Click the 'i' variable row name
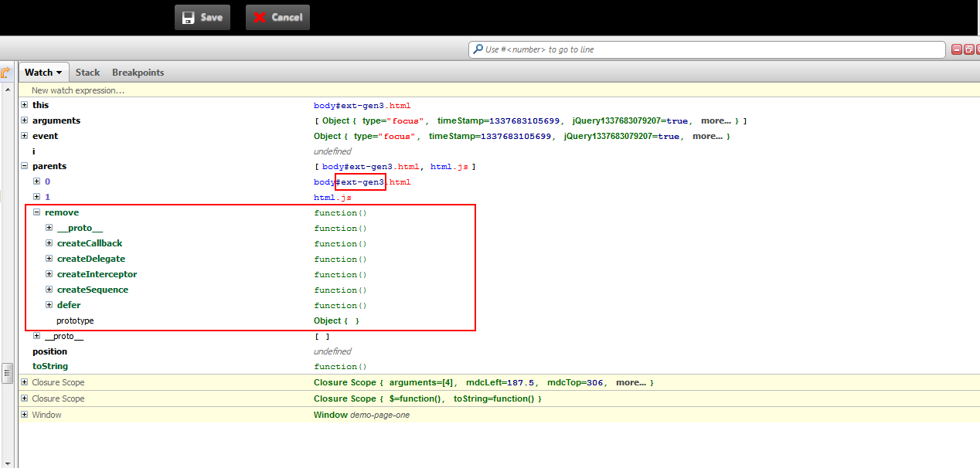Screen dimensions: 980x468 click(33, 151)
